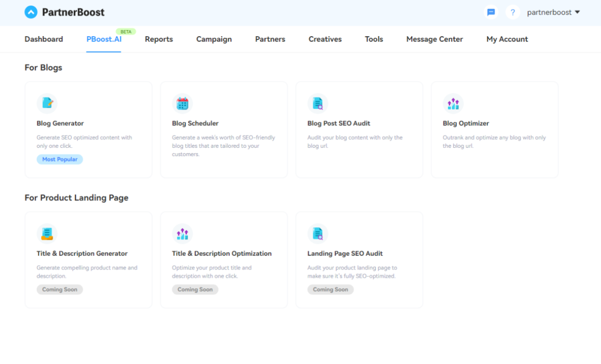Screen dimensions: 601x364
Task: Click the Title & Description Generator icon
Action: (x=47, y=233)
